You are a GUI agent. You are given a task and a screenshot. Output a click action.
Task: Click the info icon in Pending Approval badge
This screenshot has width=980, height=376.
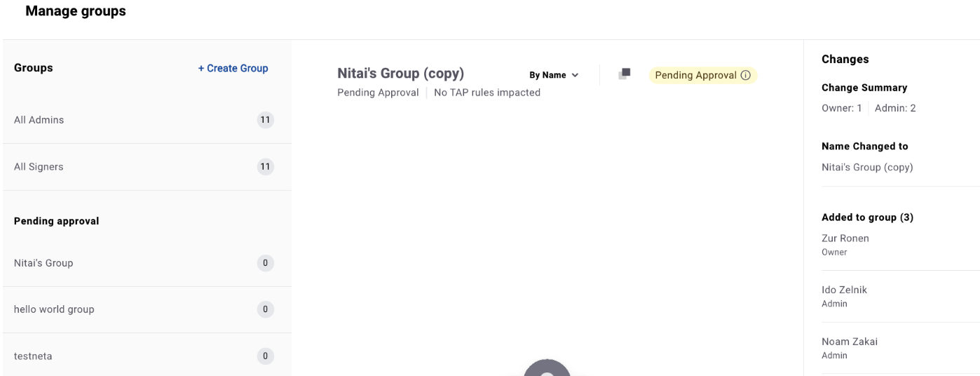pyautogui.click(x=745, y=75)
